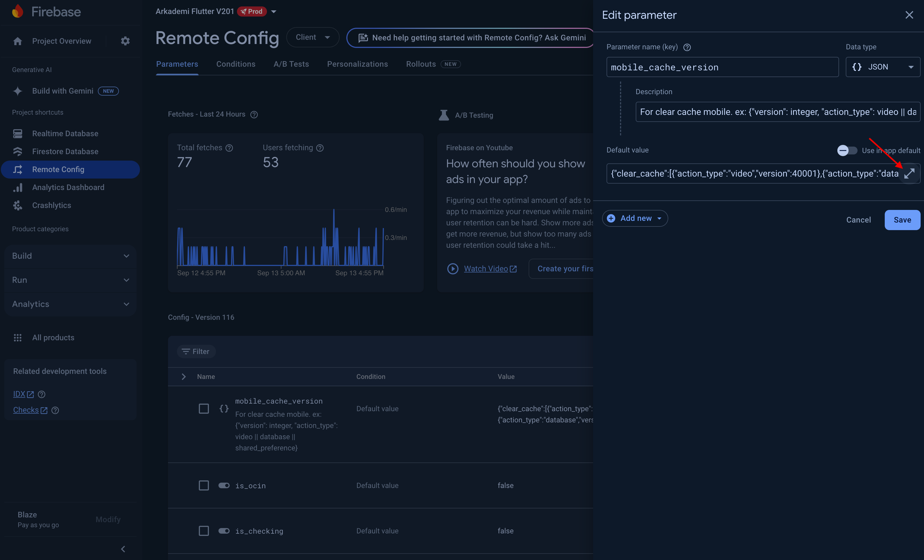Toggle the Use in-app default switch

pos(847,151)
